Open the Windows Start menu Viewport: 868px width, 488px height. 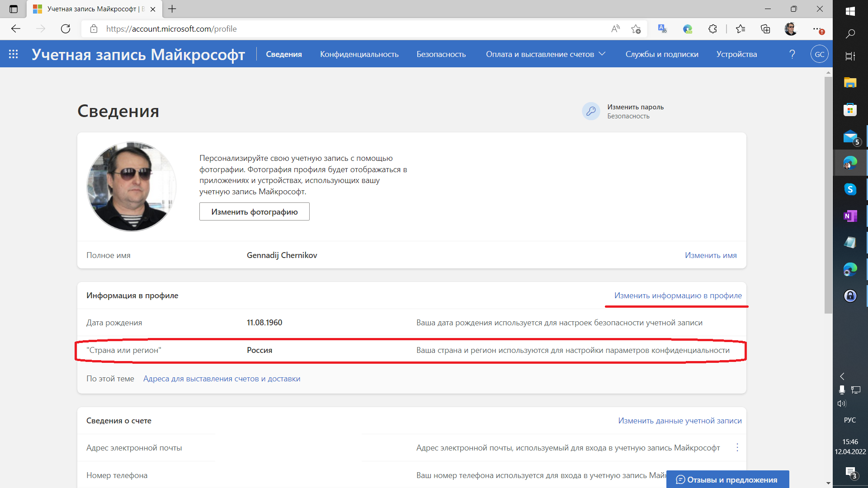pyautogui.click(x=850, y=11)
